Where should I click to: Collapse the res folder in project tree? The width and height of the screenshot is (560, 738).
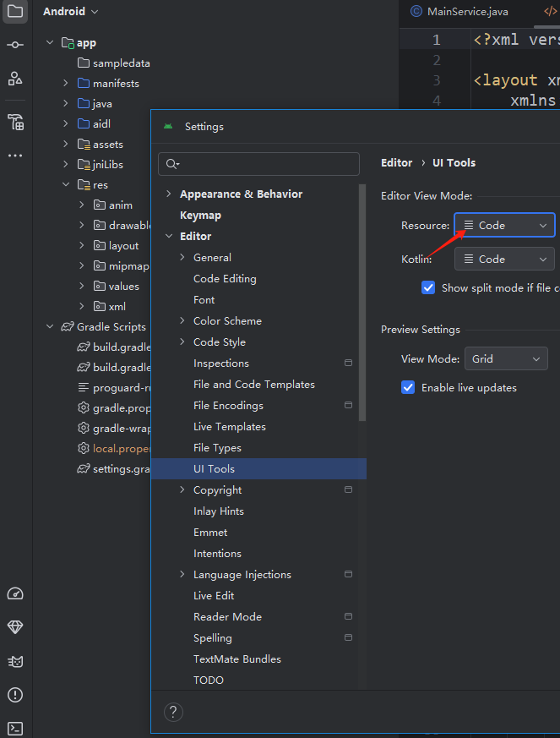click(66, 184)
